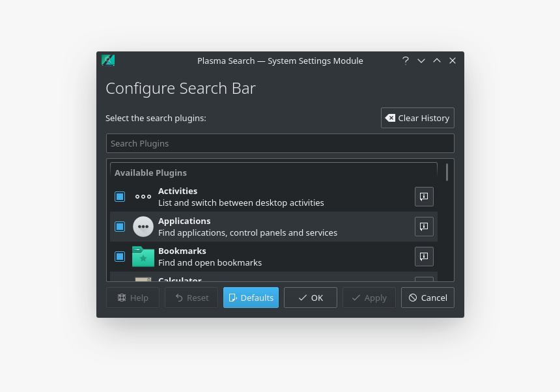Minimize window with the down chevron

tap(421, 61)
